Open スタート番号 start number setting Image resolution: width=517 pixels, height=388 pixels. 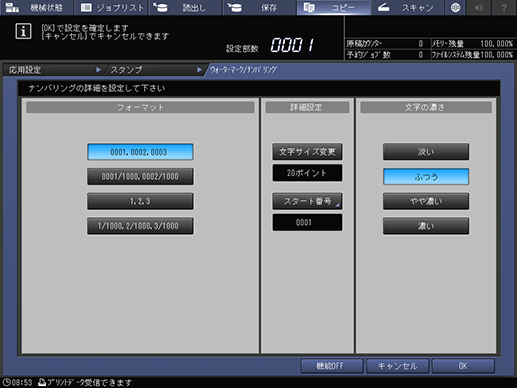pos(307,201)
